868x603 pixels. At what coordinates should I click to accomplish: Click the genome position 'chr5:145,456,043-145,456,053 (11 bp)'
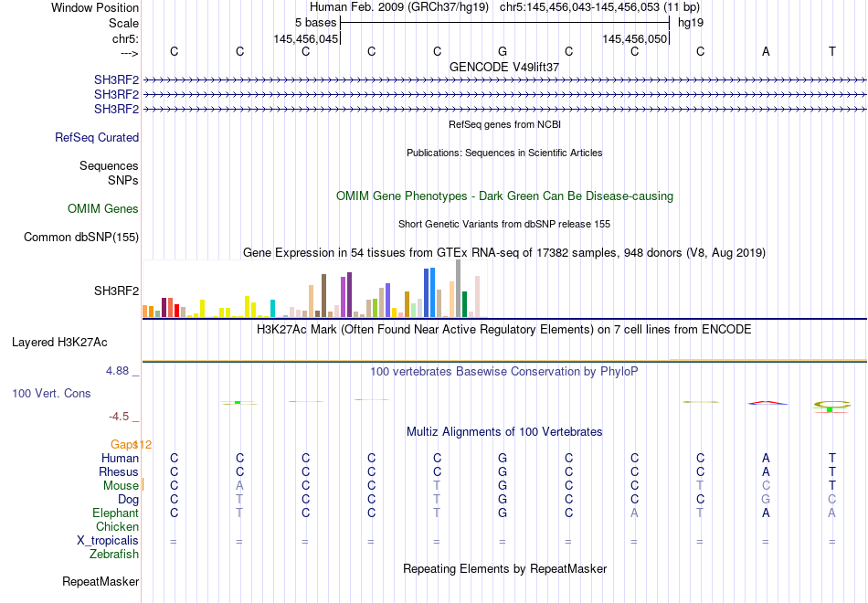click(599, 7)
